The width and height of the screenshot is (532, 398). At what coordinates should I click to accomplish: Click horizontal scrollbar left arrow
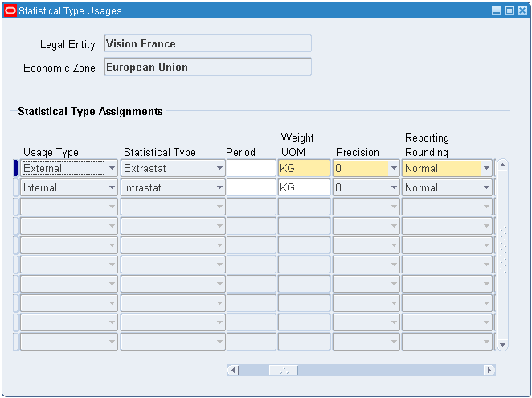[x=233, y=370]
